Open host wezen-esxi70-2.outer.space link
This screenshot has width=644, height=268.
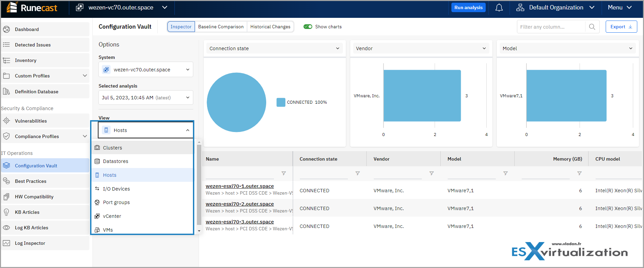point(240,204)
